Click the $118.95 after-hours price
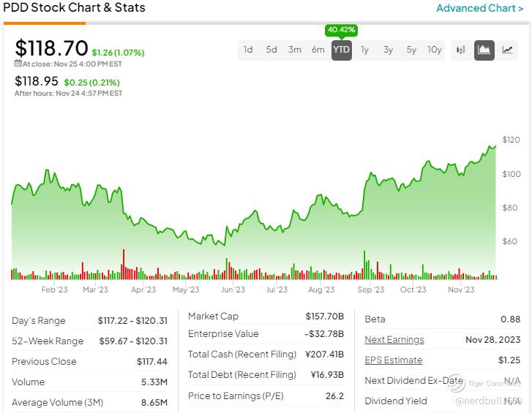Image resolution: width=532 pixels, height=413 pixels. point(37,81)
